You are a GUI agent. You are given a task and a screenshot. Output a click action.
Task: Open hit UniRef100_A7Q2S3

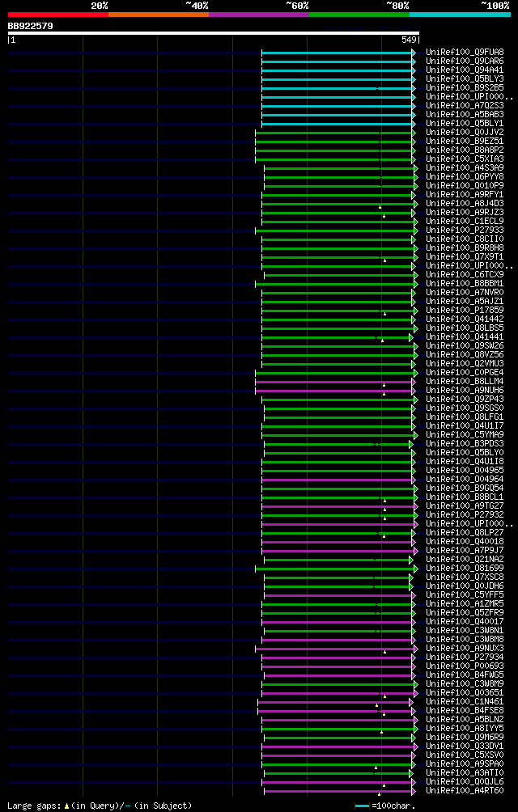tap(465, 106)
